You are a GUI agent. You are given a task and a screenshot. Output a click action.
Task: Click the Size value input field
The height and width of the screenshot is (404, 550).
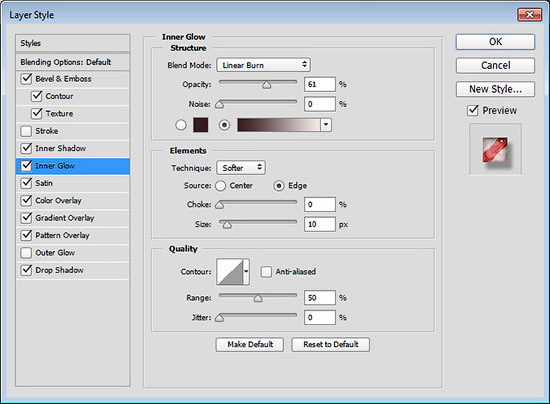pyautogui.click(x=320, y=224)
